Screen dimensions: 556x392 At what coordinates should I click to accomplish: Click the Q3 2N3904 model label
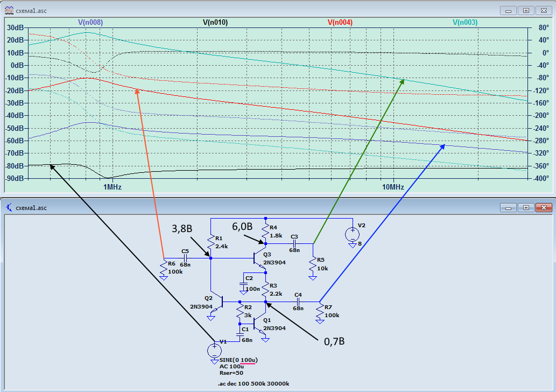(x=275, y=263)
